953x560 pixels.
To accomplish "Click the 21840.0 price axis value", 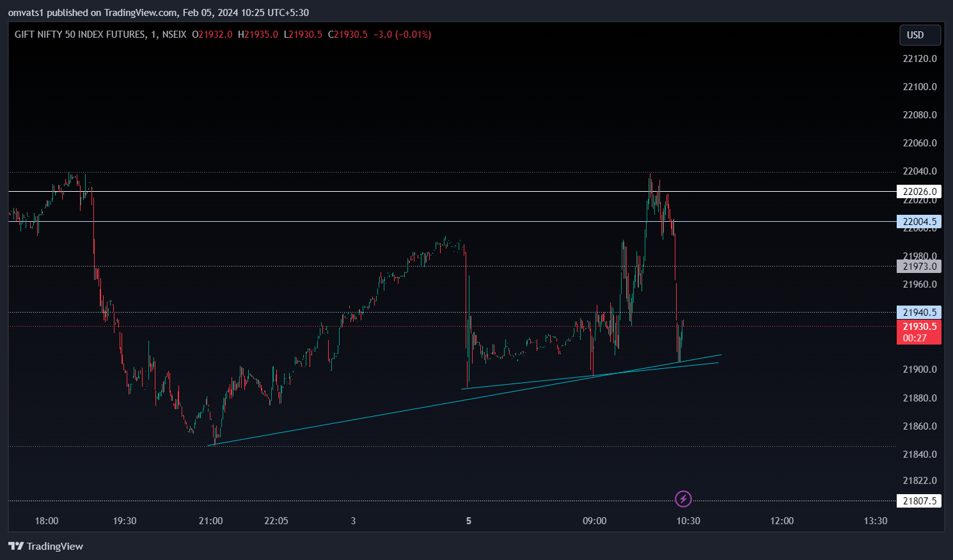I will point(920,455).
